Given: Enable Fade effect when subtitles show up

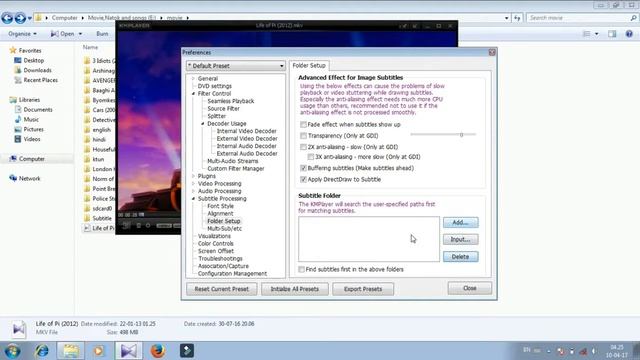Looking at the screenshot, I should (x=303, y=124).
